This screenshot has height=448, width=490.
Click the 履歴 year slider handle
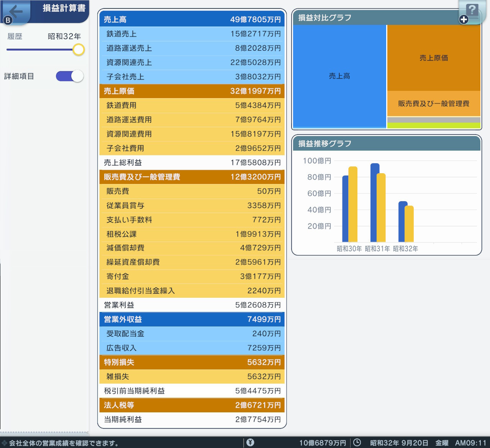pos(79,49)
